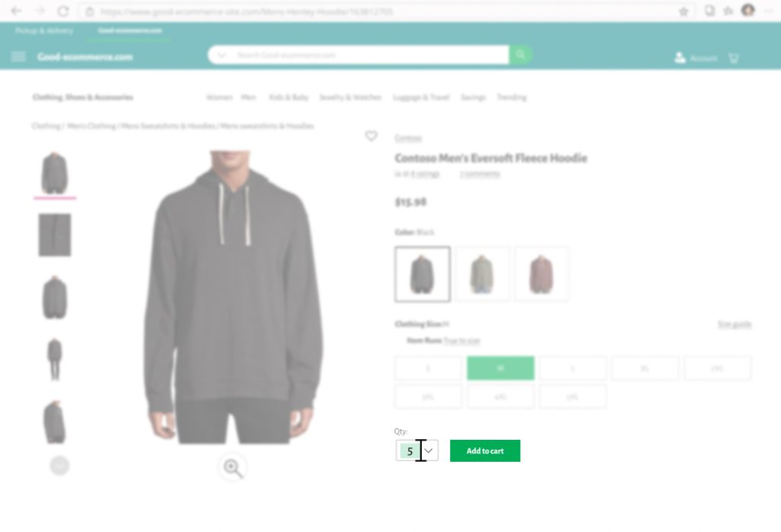This screenshot has height=532, width=781.
Task: Reload the page with refresh icon
Action: 63,11
